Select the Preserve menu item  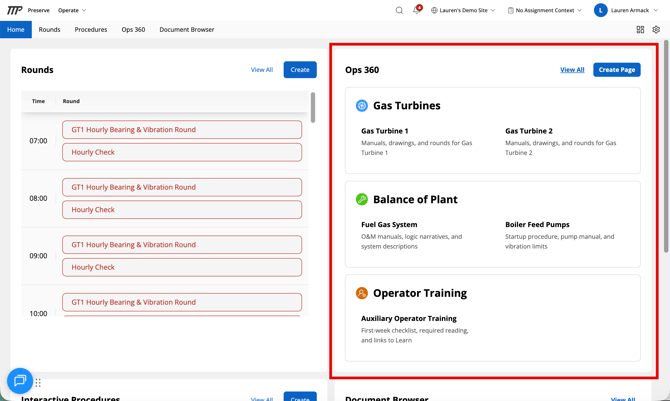coord(38,10)
